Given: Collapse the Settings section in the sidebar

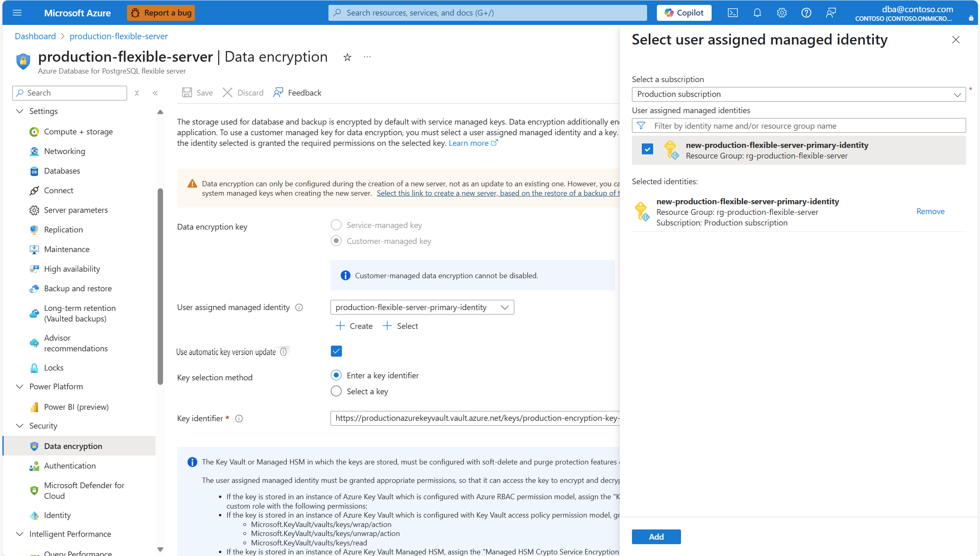Looking at the screenshot, I should click(19, 111).
